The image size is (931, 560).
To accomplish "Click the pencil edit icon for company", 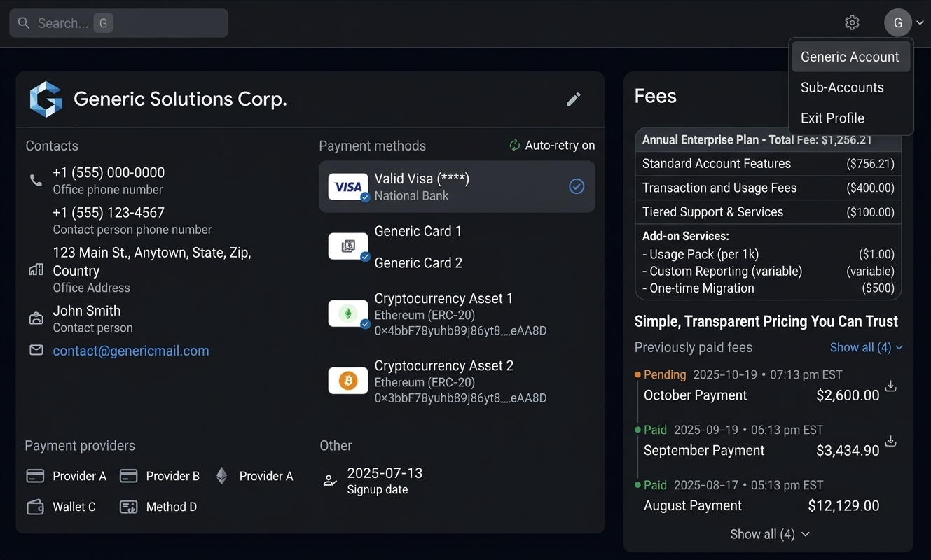I will (573, 99).
